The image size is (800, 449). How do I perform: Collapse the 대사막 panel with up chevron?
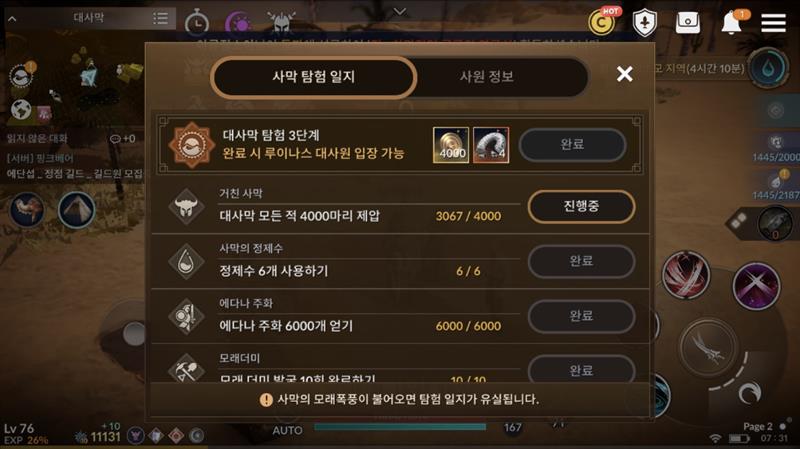12,19
